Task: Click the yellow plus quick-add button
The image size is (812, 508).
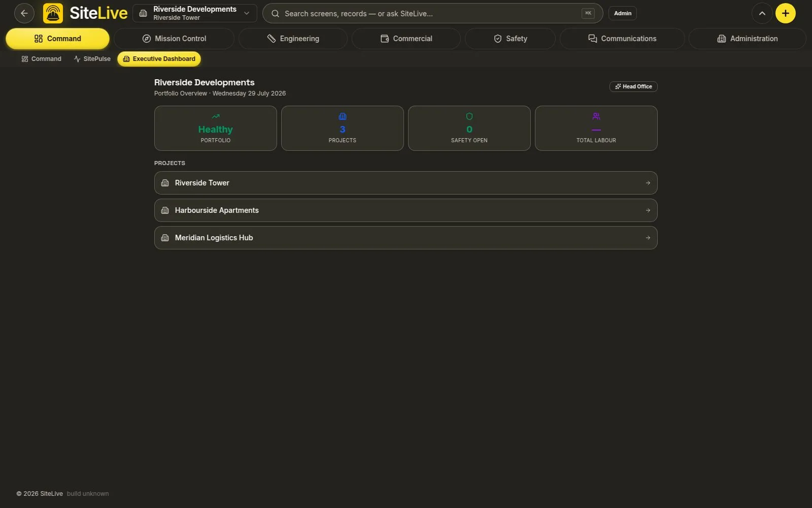Action: [786, 13]
